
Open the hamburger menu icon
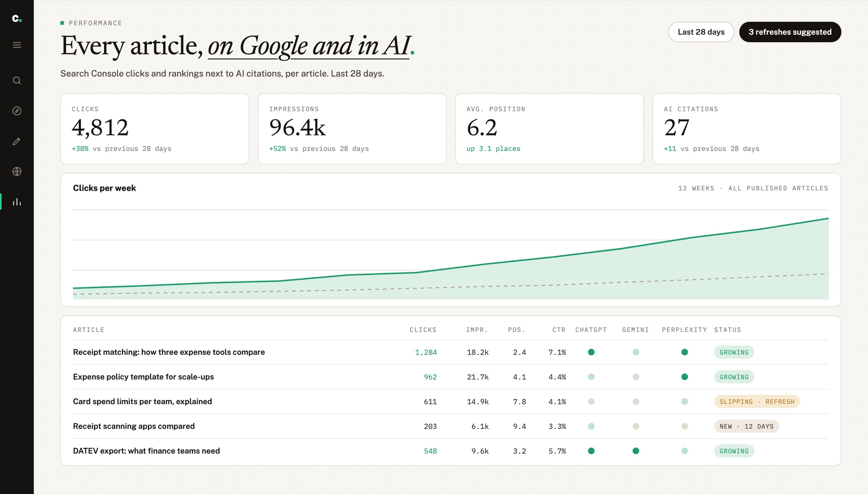[17, 45]
